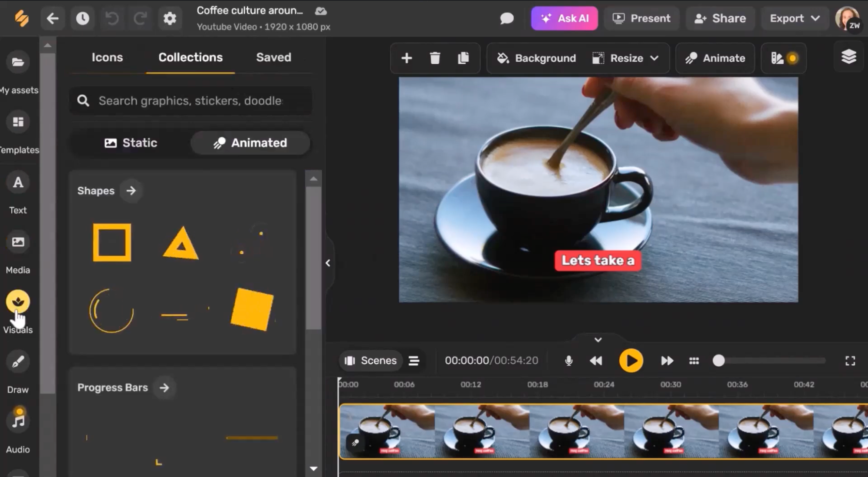This screenshot has width=868, height=477.
Task: Click the timeline zoom slider handle
Action: (x=719, y=361)
